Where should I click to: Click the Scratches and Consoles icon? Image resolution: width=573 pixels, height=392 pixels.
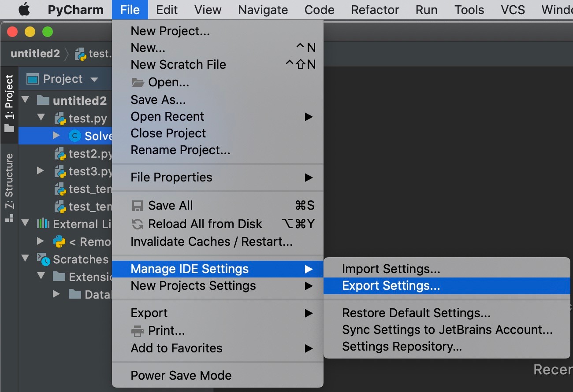43,259
